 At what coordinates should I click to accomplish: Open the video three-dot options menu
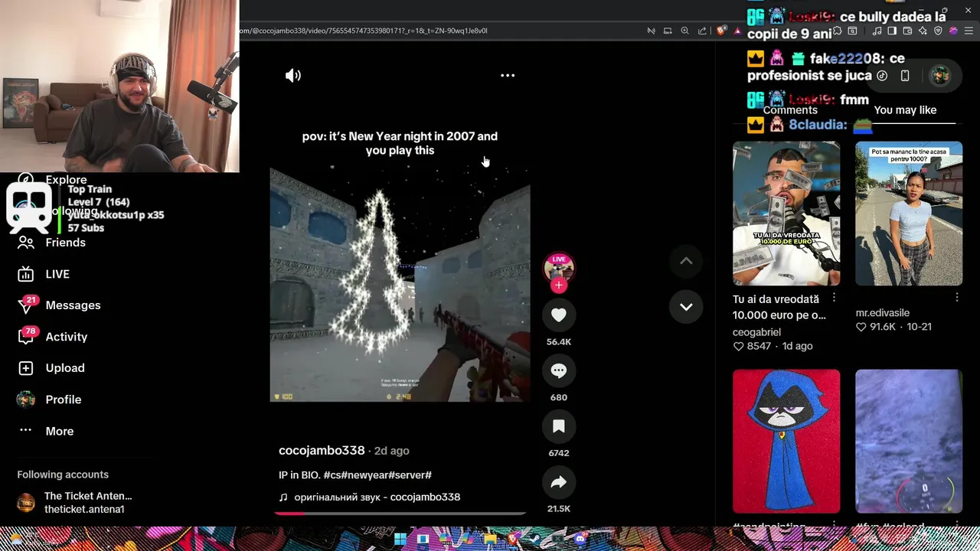click(508, 75)
